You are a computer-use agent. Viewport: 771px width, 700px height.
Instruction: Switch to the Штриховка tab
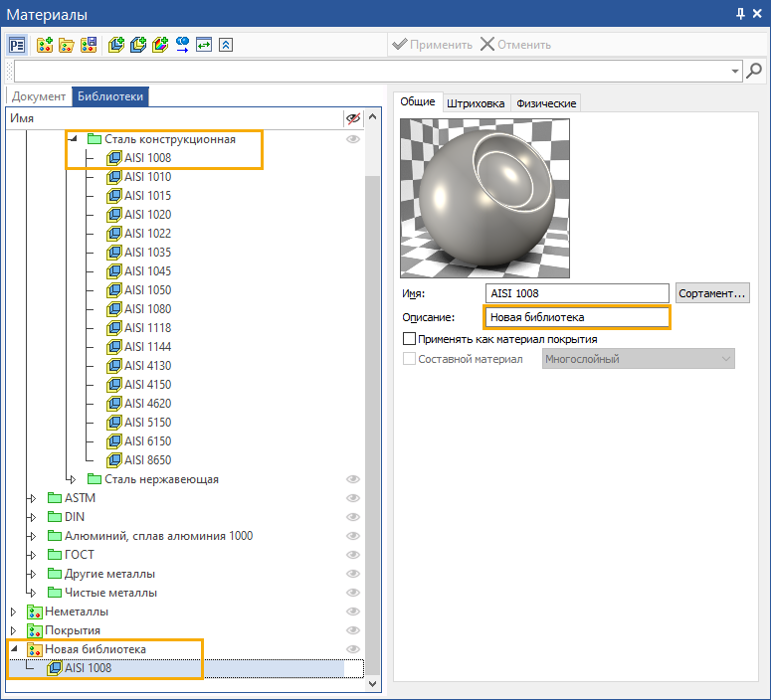477,103
